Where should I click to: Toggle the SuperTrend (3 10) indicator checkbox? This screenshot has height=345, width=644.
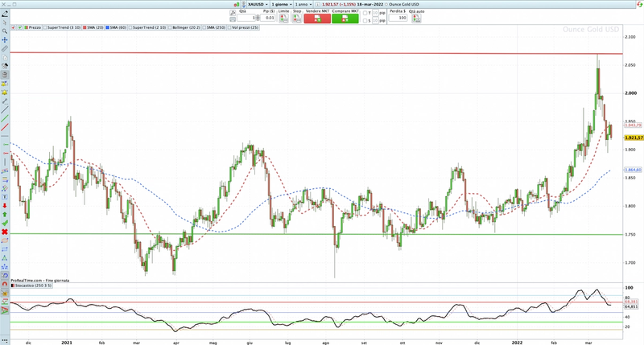tap(45, 27)
